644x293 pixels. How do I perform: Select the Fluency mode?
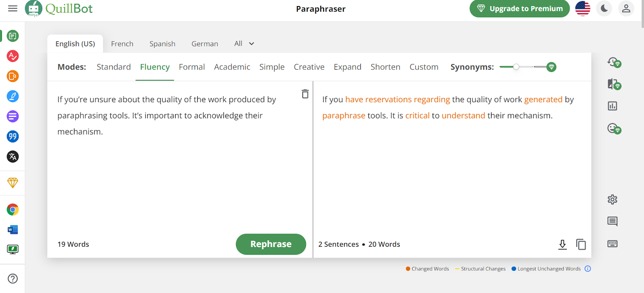(155, 67)
